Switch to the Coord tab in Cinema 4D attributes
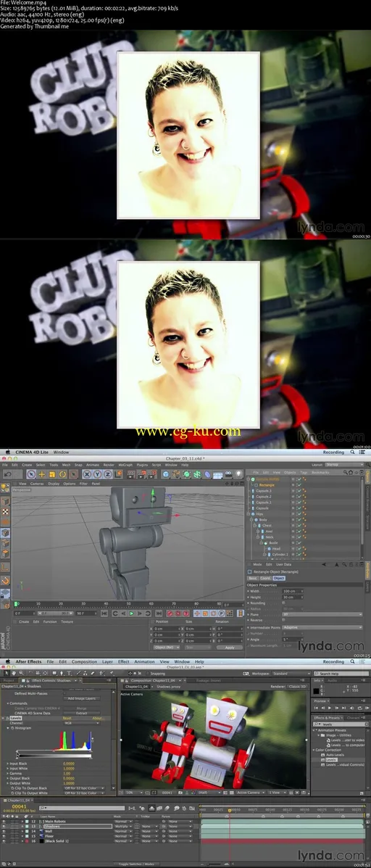371x868 pixels. click(265, 578)
